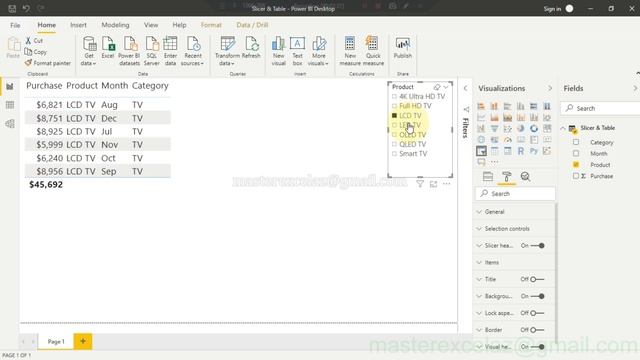Click Sign in at top right
The width and height of the screenshot is (640, 360).
pyautogui.click(x=552, y=9)
